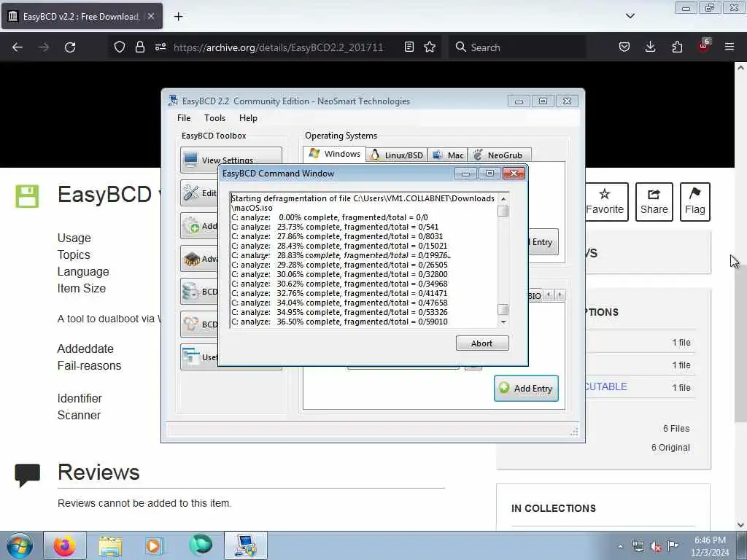The height and width of the screenshot is (560, 747).
Task: Click the Firefox Search field
Action: click(x=517, y=47)
